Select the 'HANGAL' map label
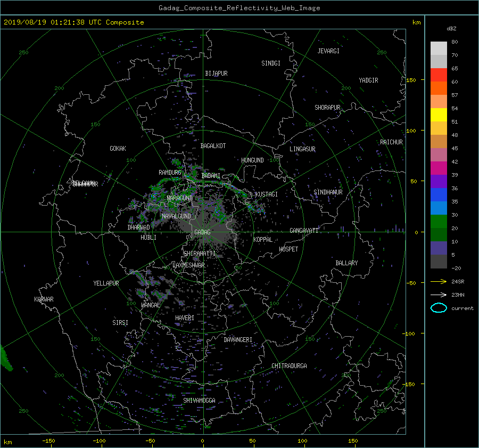 click(x=150, y=305)
